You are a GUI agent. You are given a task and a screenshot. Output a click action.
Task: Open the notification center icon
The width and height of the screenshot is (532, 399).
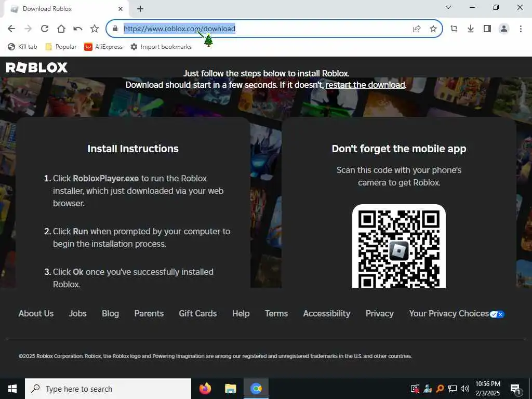tap(516, 390)
